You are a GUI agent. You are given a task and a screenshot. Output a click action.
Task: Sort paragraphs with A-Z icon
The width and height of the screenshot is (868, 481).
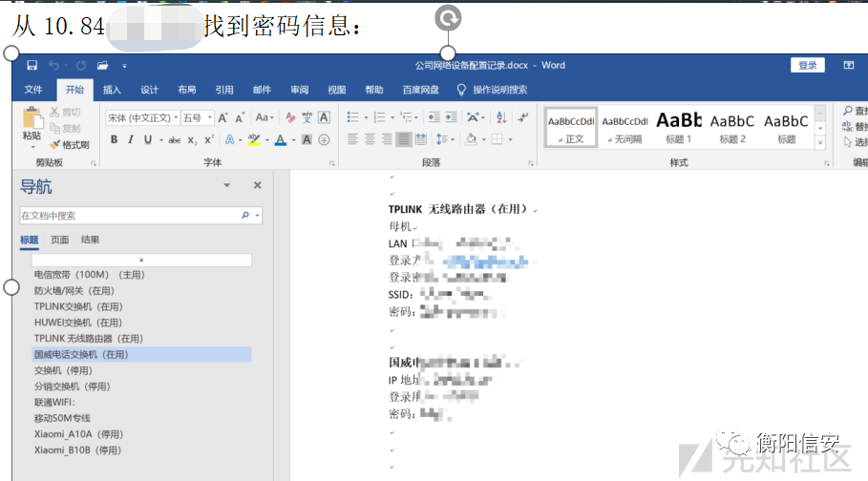point(501,117)
